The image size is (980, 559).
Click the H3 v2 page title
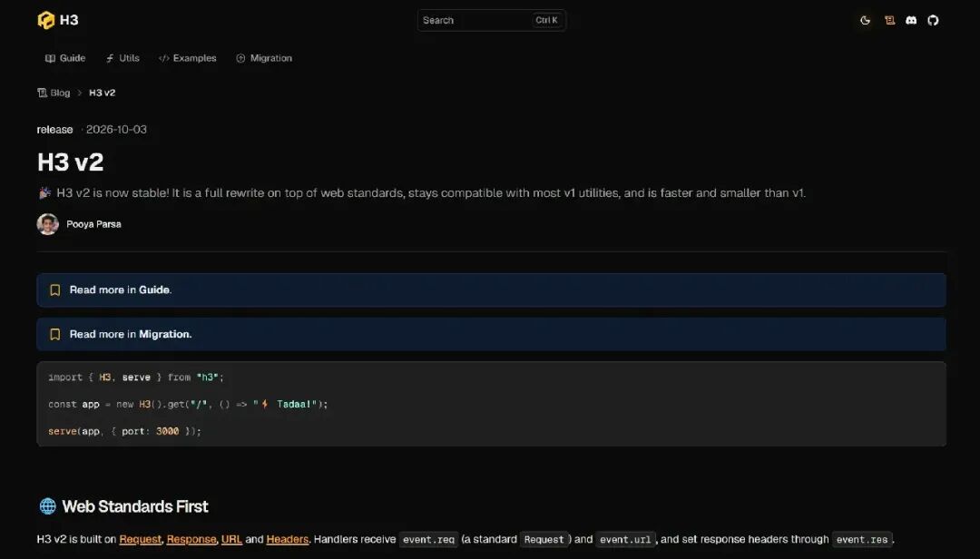click(70, 162)
